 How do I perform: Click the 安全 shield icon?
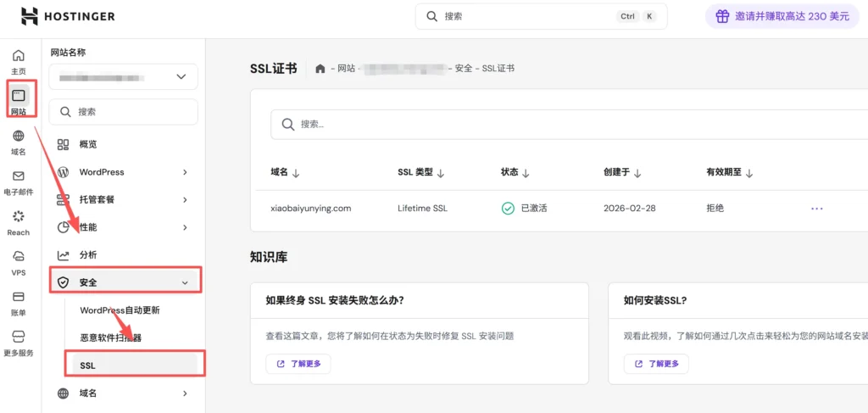(63, 283)
